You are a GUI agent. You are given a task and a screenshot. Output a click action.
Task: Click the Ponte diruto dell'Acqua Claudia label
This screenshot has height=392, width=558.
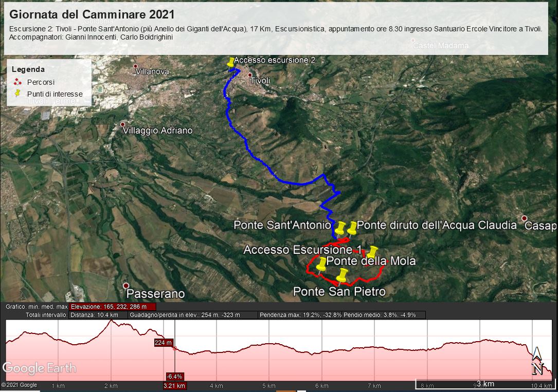[437, 226]
